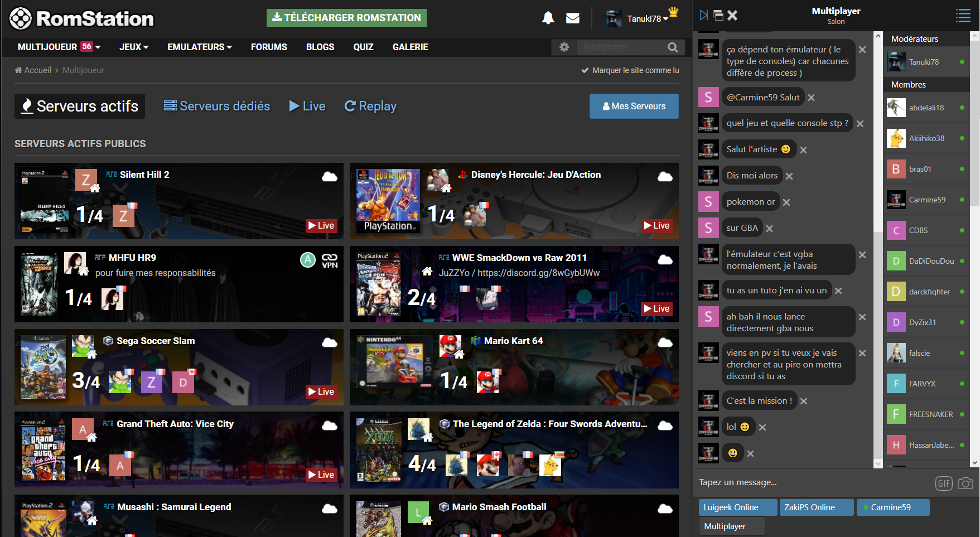Click the RomStation logo
The image size is (980, 537).
click(x=81, y=18)
